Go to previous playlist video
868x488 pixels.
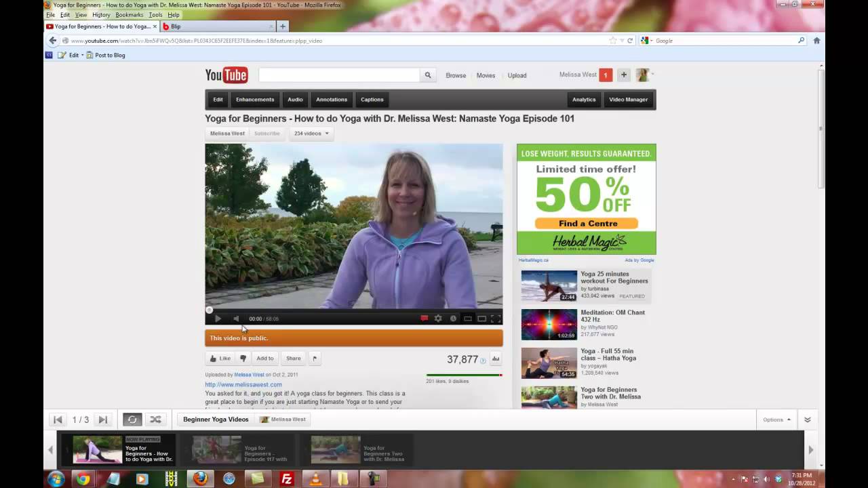click(x=58, y=420)
